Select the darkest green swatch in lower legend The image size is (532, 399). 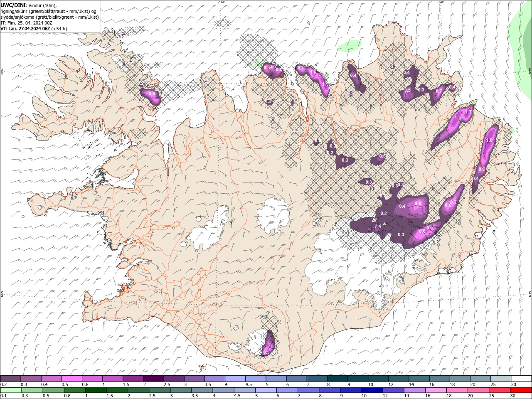coord(96,390)
